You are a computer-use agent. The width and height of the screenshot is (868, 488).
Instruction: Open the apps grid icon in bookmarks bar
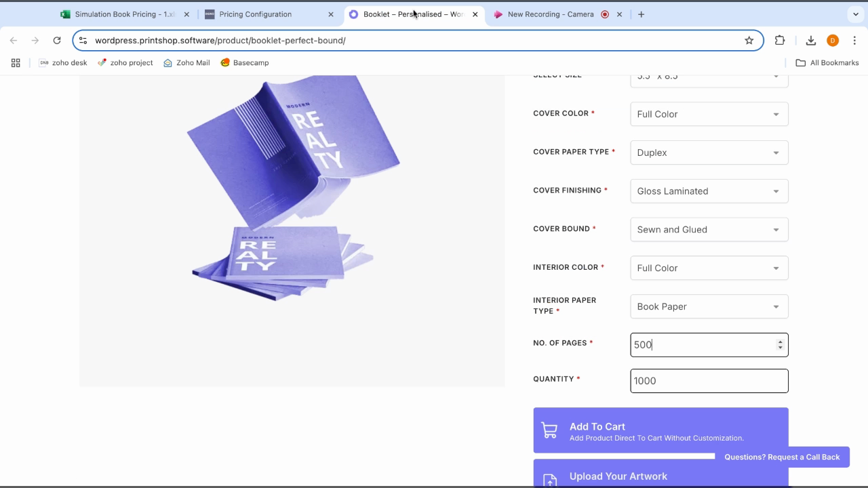(16, 63)
